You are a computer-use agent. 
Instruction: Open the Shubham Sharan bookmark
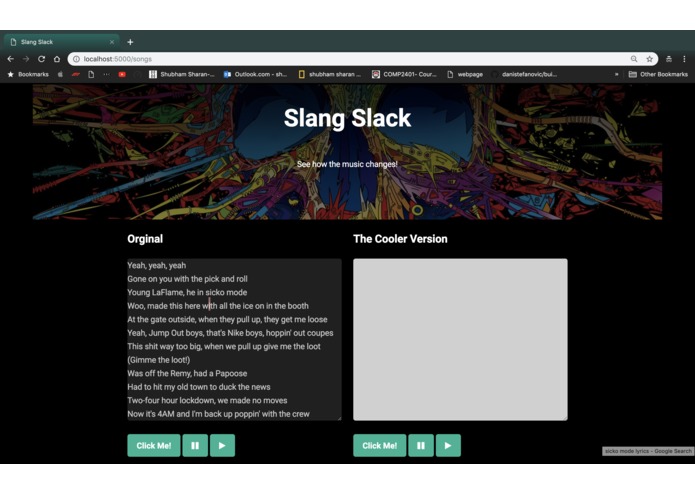point(182,74)
